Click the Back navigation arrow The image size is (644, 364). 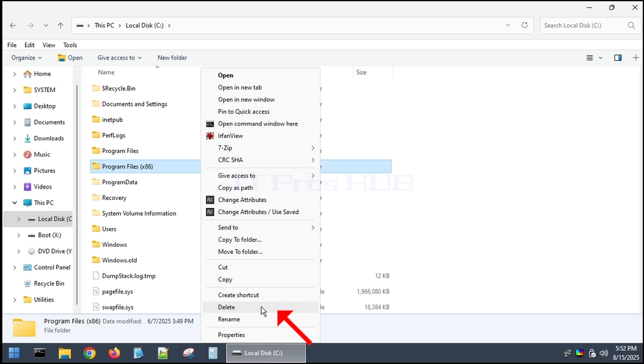point(13,26)
